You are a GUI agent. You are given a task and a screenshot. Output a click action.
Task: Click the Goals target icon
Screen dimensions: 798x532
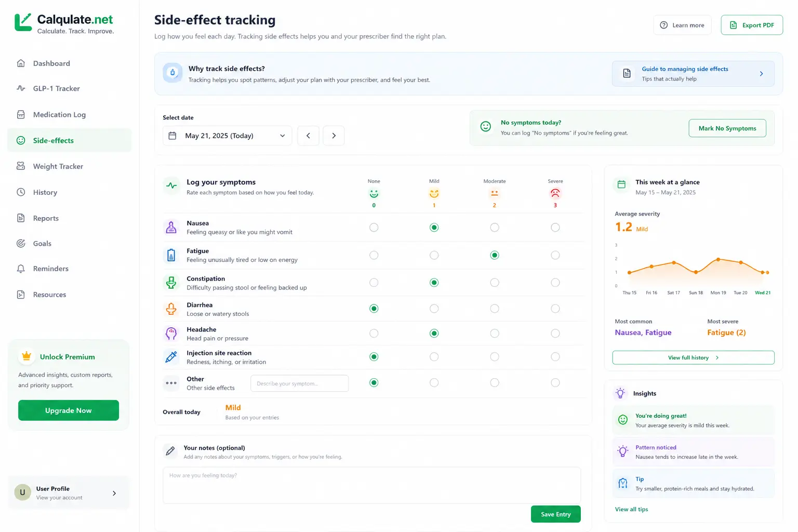(x=21, y=243)
